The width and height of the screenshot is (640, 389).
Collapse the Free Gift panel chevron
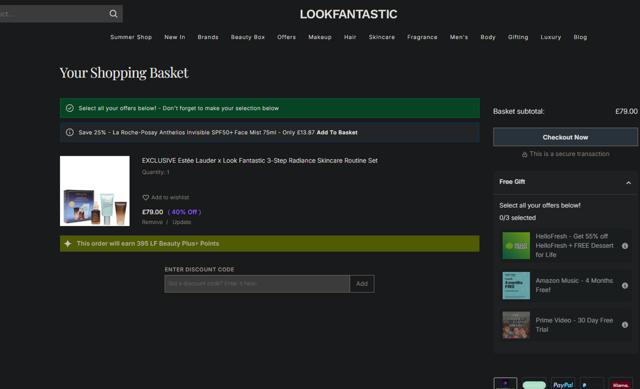pos(629,182)
